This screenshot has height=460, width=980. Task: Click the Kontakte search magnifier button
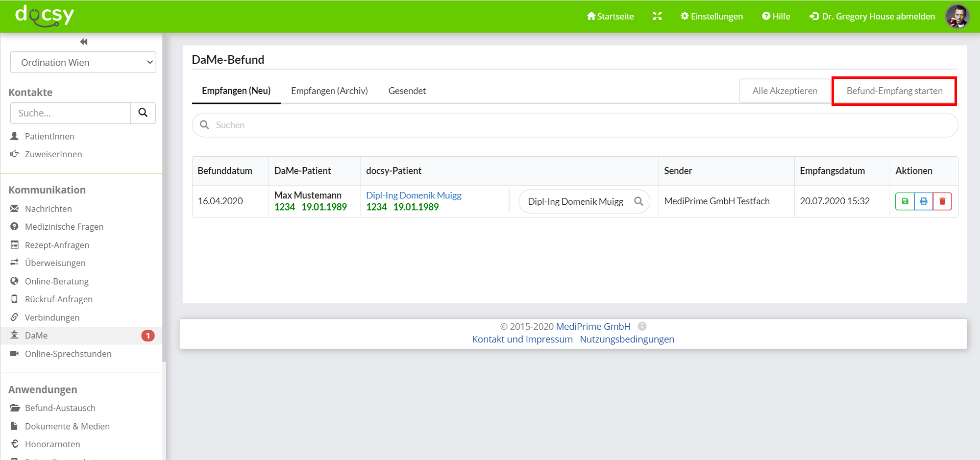click(x=143, y=113)
